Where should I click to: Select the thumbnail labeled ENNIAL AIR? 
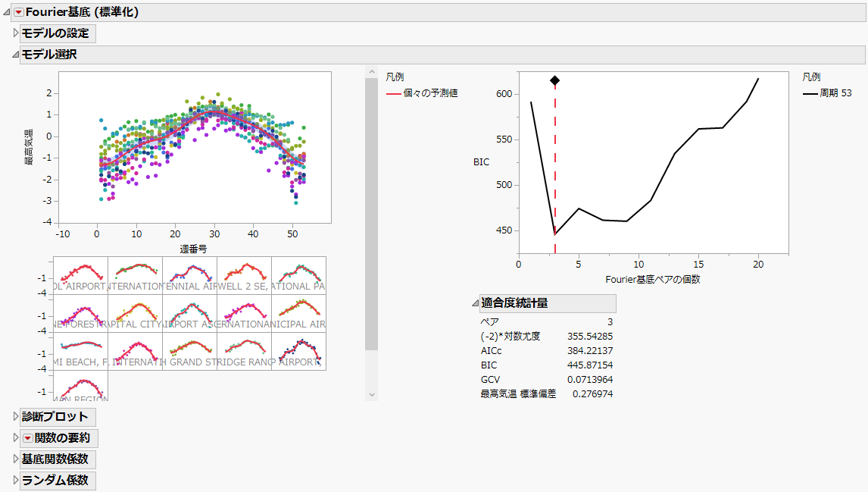coord(190,275)
